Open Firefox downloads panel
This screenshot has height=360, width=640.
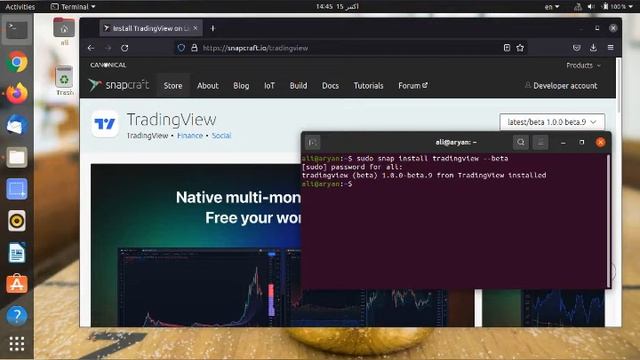[593, 48]
